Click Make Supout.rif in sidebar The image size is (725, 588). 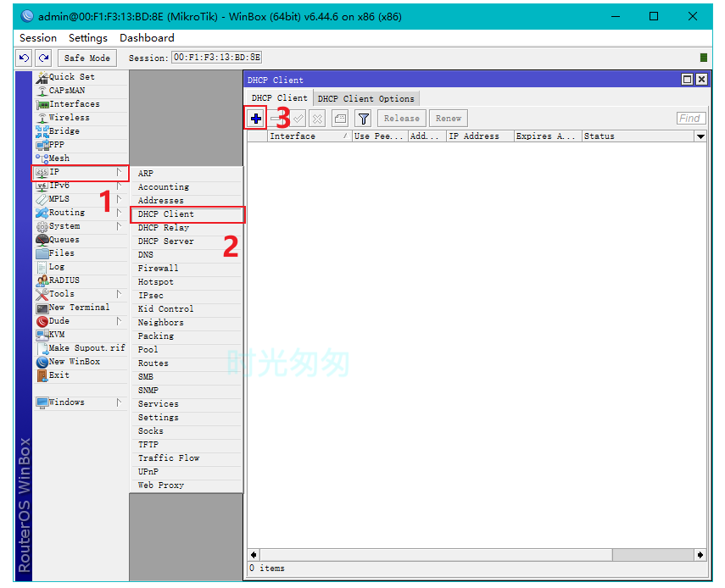[81, 348]
